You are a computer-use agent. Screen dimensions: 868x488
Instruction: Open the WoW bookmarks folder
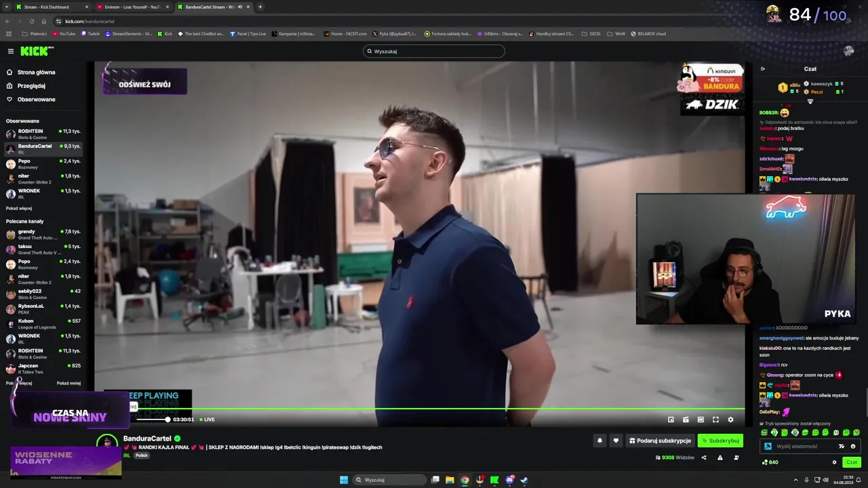coord(616,33)
